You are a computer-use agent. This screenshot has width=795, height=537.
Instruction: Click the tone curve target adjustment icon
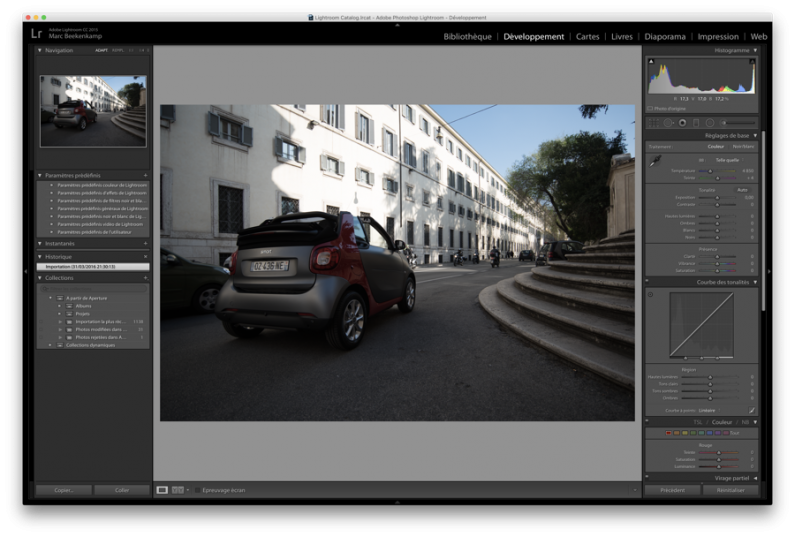[x=651, y=295]
